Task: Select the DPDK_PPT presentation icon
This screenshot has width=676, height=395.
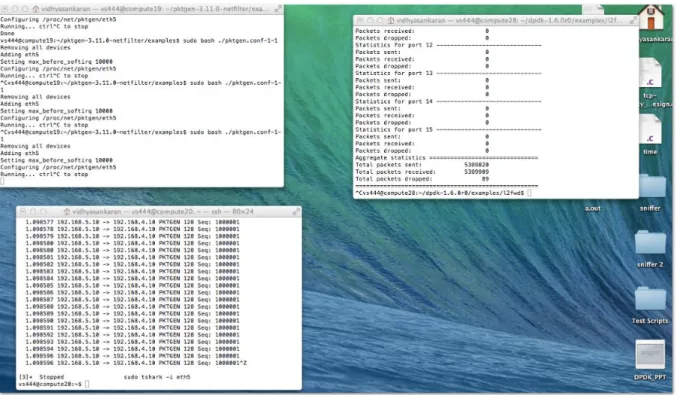Action: point(650,354)
